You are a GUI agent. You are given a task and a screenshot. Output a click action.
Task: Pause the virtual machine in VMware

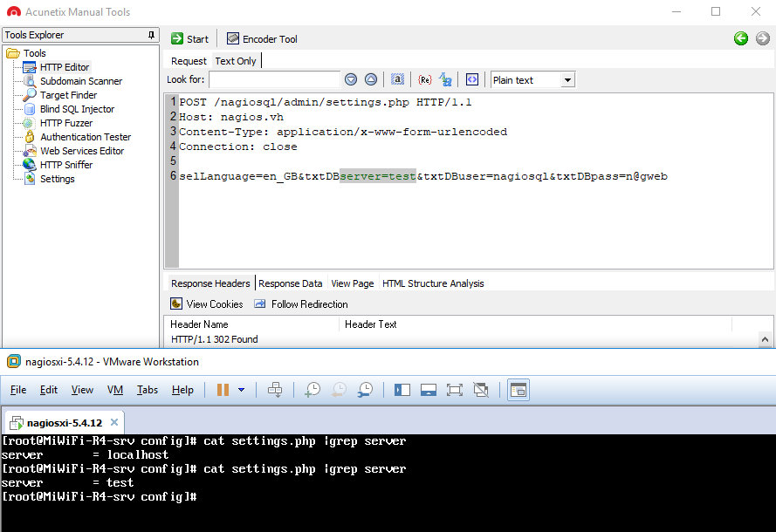tap(223, 390)
